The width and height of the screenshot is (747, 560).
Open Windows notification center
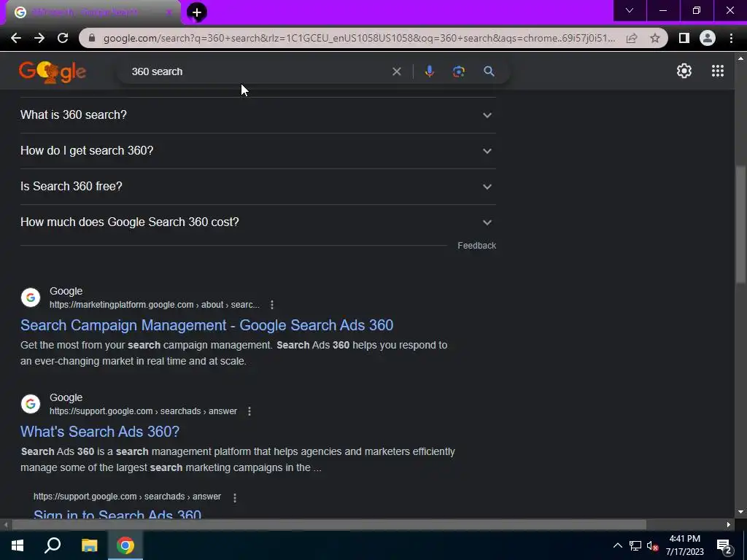pyautogui.click(x=724, y=546)
